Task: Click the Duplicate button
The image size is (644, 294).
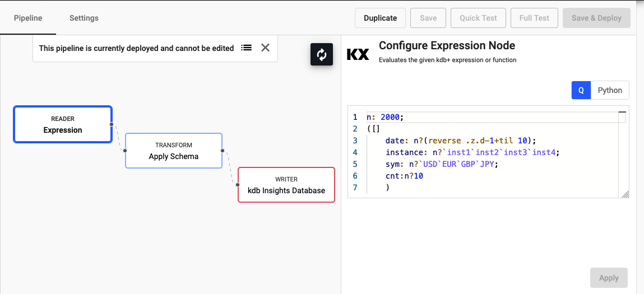Action: (381, 18)
